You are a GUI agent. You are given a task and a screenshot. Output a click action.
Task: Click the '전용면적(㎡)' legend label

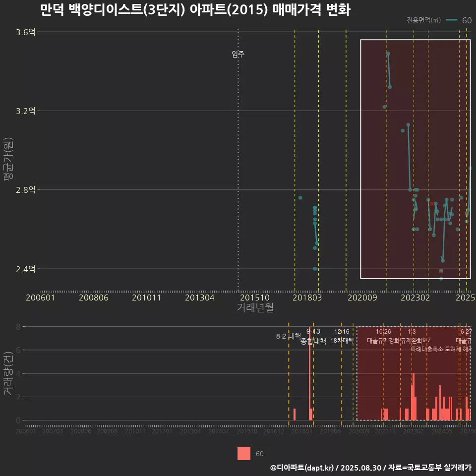423,20
